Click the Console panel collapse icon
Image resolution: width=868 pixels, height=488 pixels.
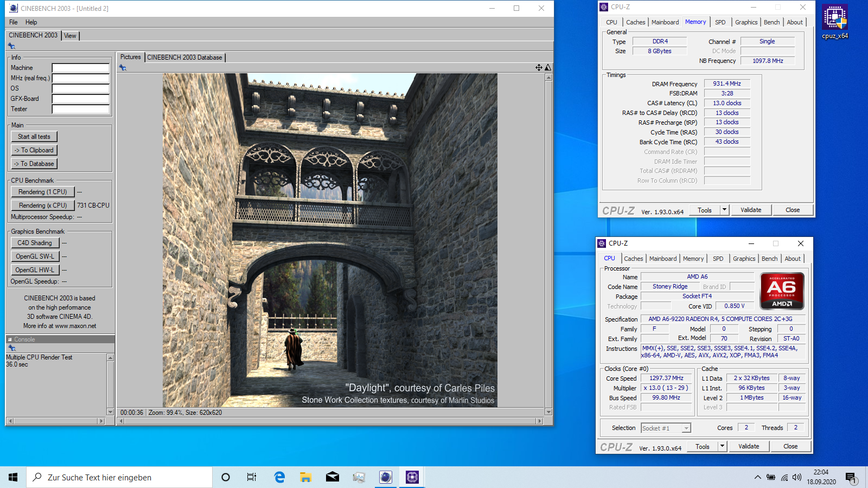tap(10, 339)
